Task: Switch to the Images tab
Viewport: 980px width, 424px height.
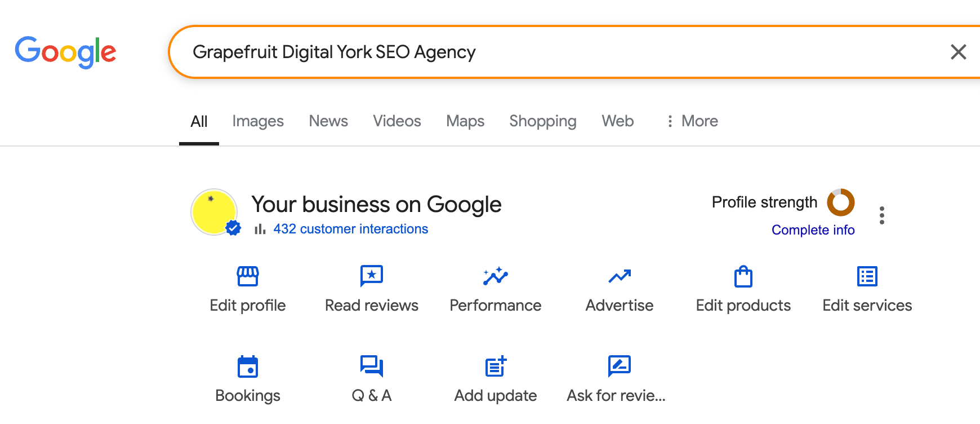Action: point(257,121)
